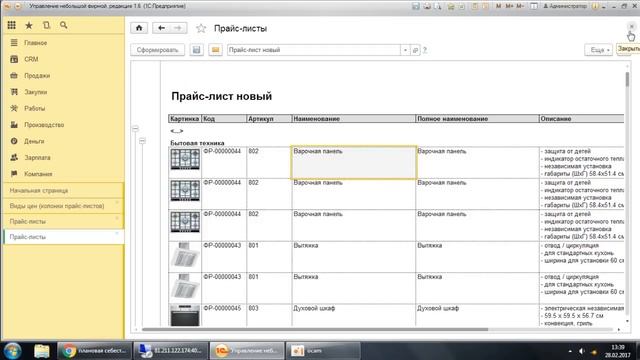Open the Windows Start button
640x360 pixels.
(12, 351)
